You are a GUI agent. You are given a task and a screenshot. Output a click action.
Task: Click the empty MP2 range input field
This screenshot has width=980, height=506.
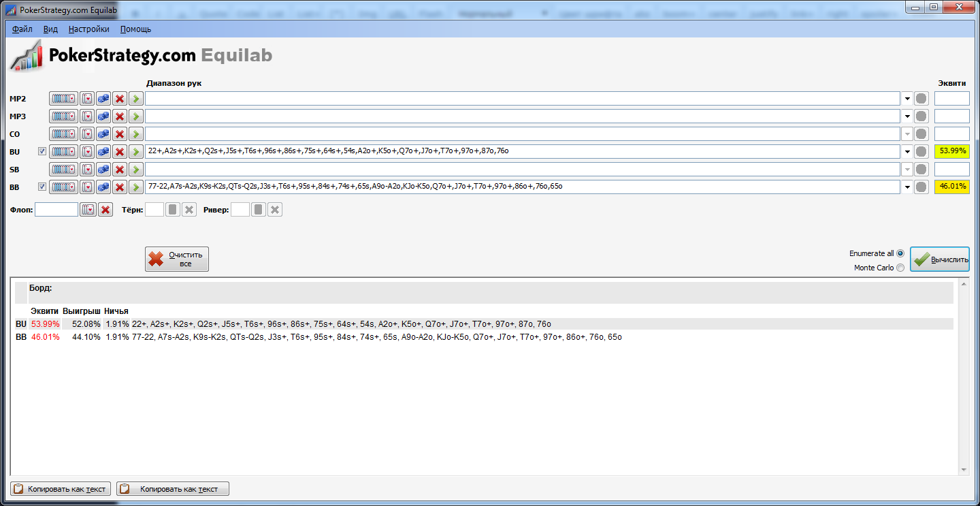523,99
